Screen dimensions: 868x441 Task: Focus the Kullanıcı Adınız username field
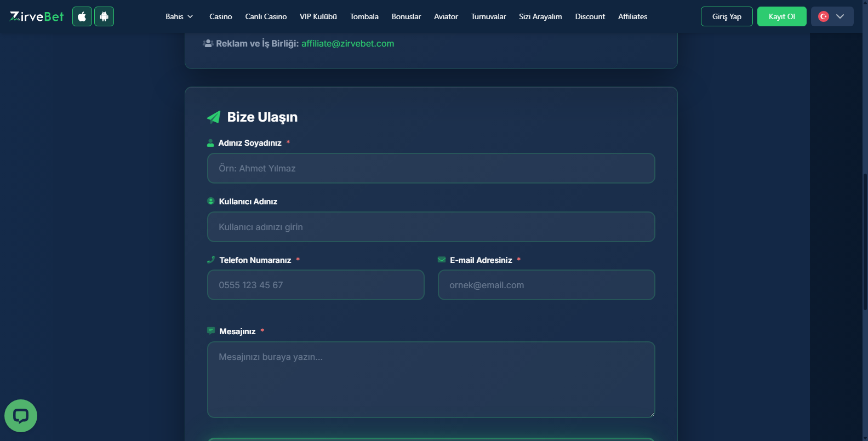tap(431, 227)
